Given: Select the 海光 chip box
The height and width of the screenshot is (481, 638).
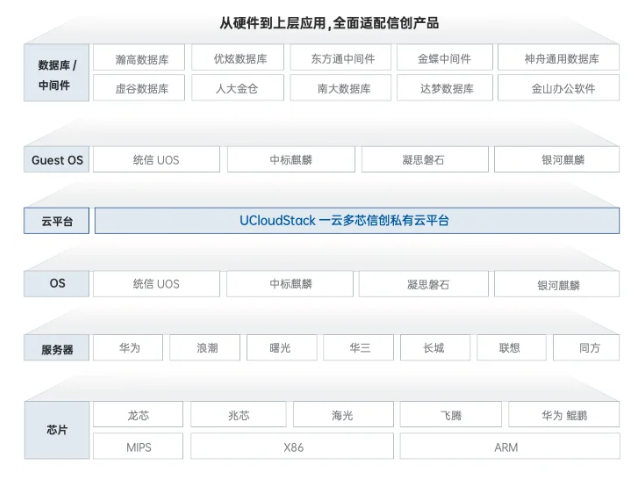Looking at the screenshot, I should pyautogui.click(x=343, y=414).
